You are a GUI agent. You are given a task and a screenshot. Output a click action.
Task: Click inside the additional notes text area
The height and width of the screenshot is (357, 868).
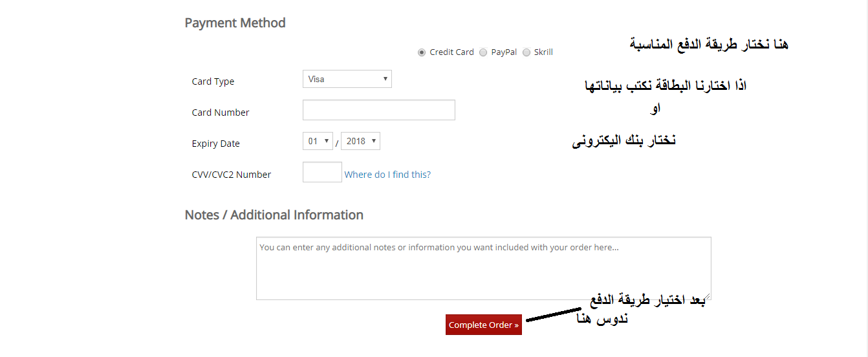coord(483,268)
